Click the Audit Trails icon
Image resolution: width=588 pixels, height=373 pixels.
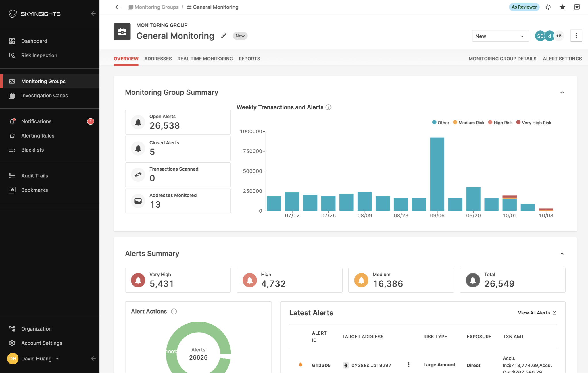coord(12,176)
